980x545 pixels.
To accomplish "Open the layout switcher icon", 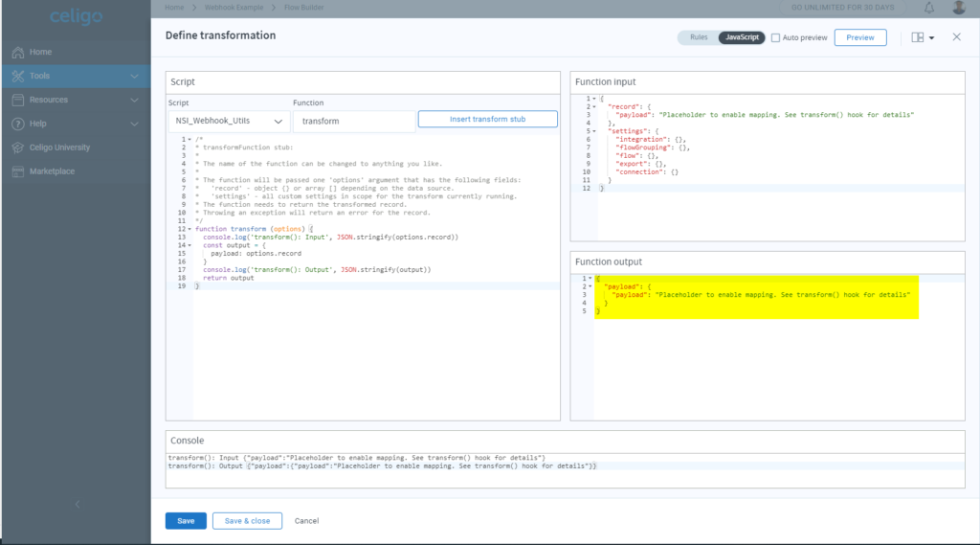I will point(918,37).
